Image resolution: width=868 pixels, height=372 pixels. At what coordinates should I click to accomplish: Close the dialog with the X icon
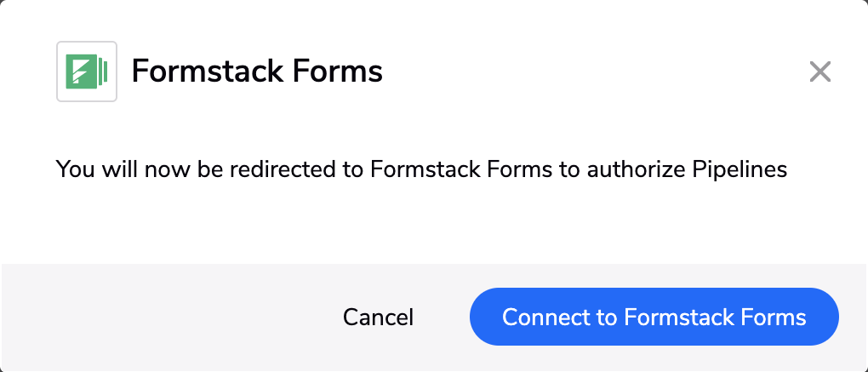pyautogui.click(x=819, y=72)
